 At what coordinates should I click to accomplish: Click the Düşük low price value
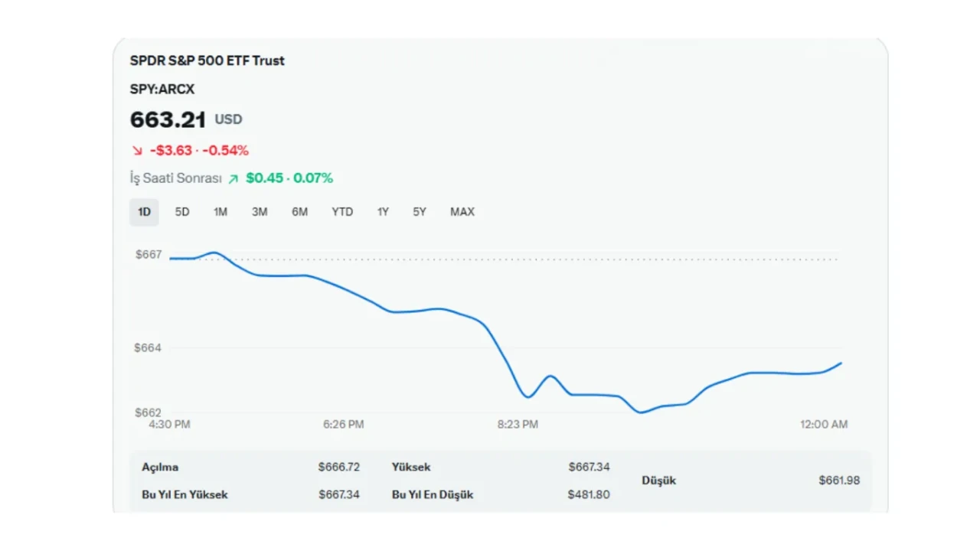tap(839, 481)
